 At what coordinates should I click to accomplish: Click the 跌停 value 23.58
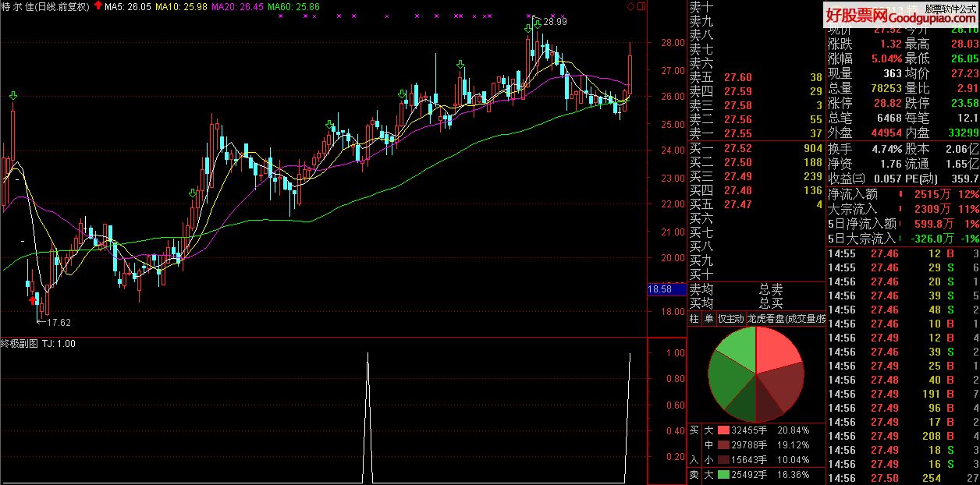964,103
